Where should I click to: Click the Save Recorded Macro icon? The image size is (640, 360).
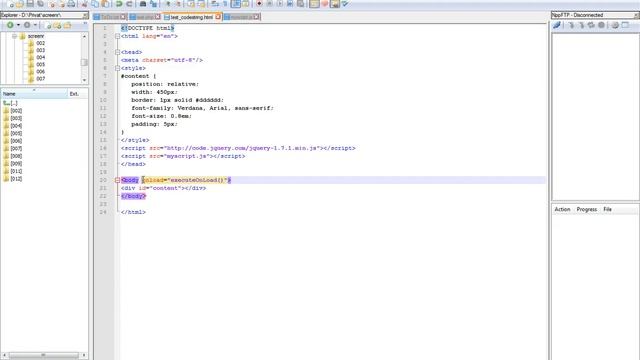(x=301, y=4)
